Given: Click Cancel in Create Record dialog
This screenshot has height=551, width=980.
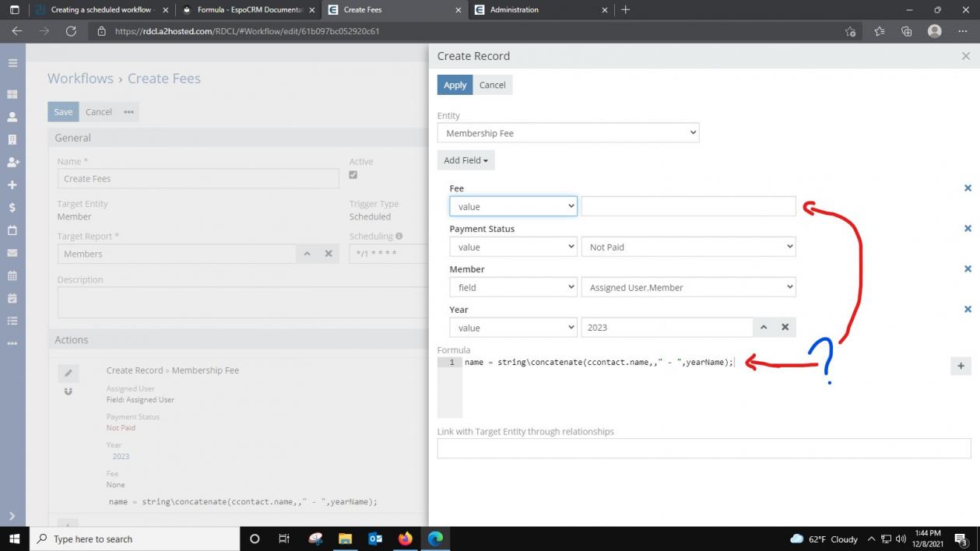Looking at the screenshot, I should (492, 85).
